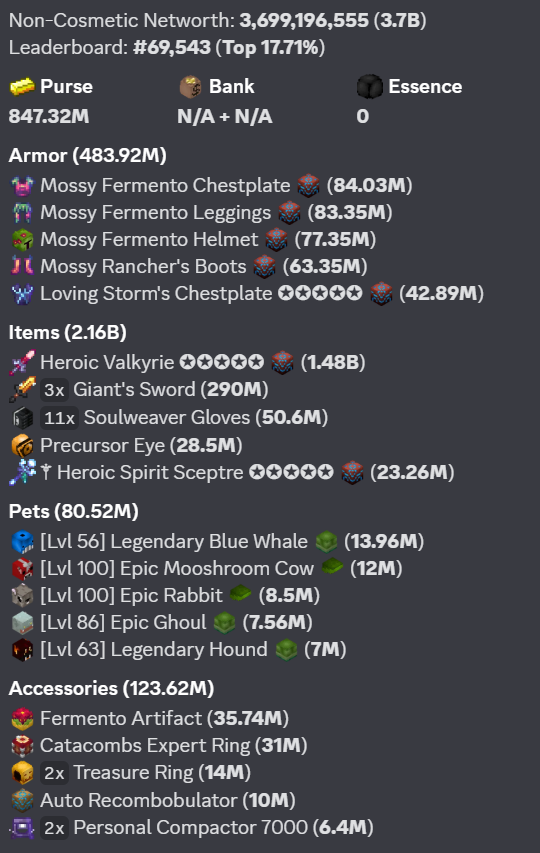
Task: Click the Mossy Fermento Helmet icon
Action: [x=22, y=239]
